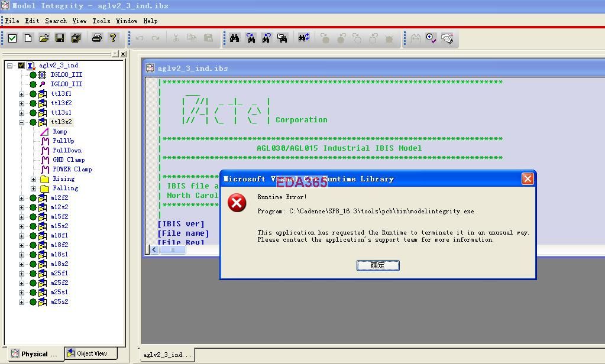The height and width of the screenshot is (364, 605).
Task: Expand the m12f2 tree node
Action: pos(22,198)
